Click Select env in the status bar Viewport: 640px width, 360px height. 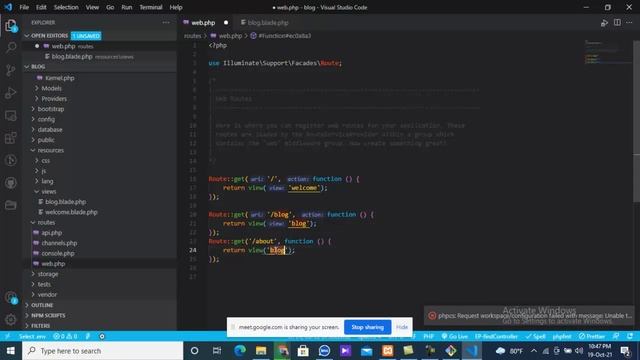coord(32,336)
